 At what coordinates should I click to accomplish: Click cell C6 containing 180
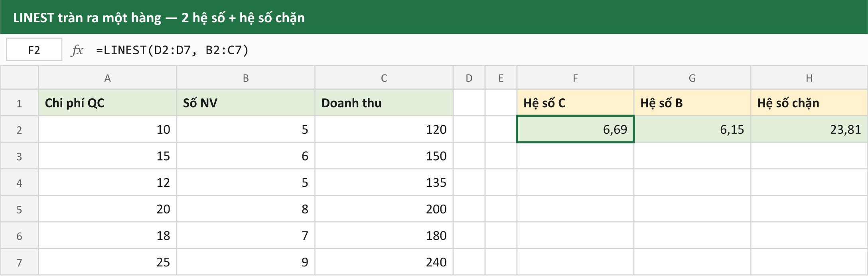pyautogui.click(x=384, y=235)
